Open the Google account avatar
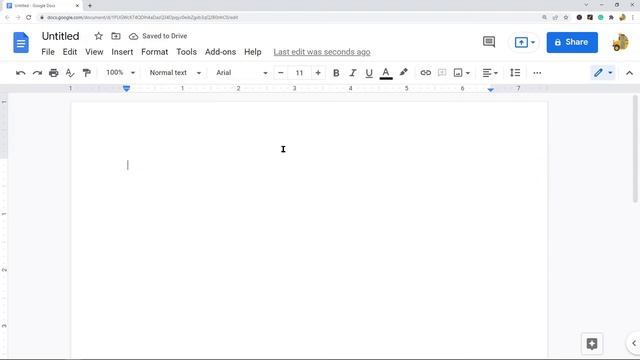This screenshot has width=640, height=360. 620,42
